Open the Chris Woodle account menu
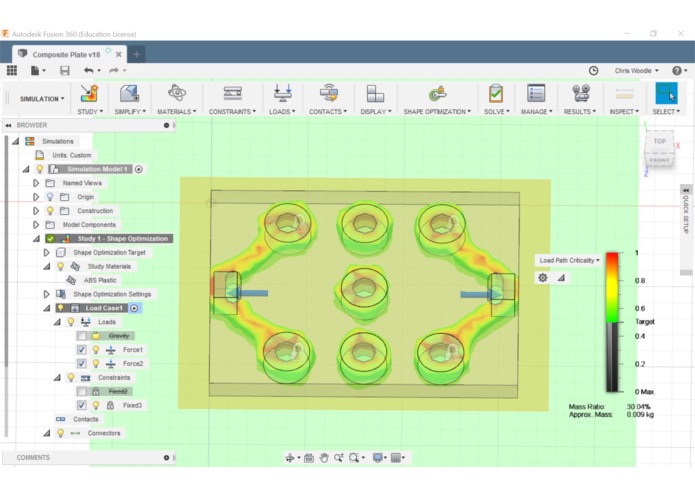695x494 pixels. tap(636, 70)
